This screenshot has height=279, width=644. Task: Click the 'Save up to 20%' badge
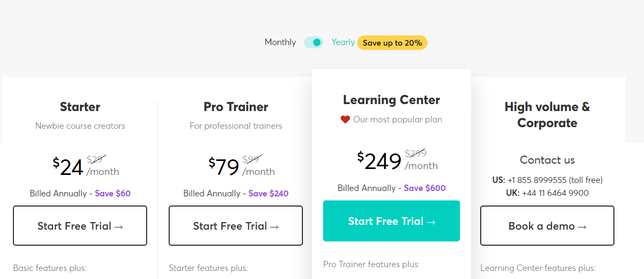[392, 43]
